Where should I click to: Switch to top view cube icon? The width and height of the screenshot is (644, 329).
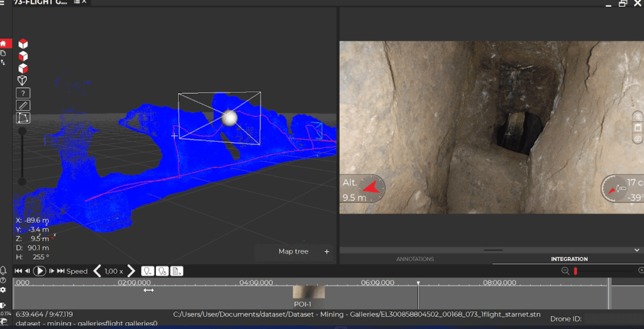pos(23,43)
